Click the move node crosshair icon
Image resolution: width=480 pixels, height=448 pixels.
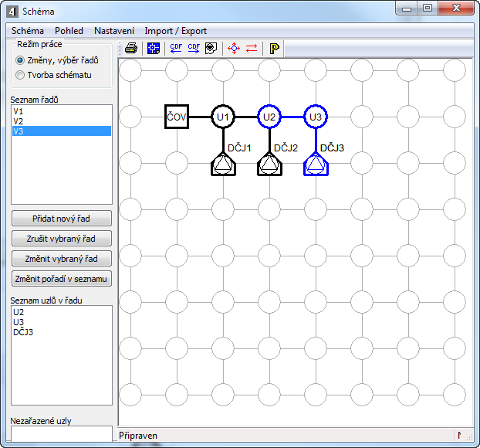point(234,49)
